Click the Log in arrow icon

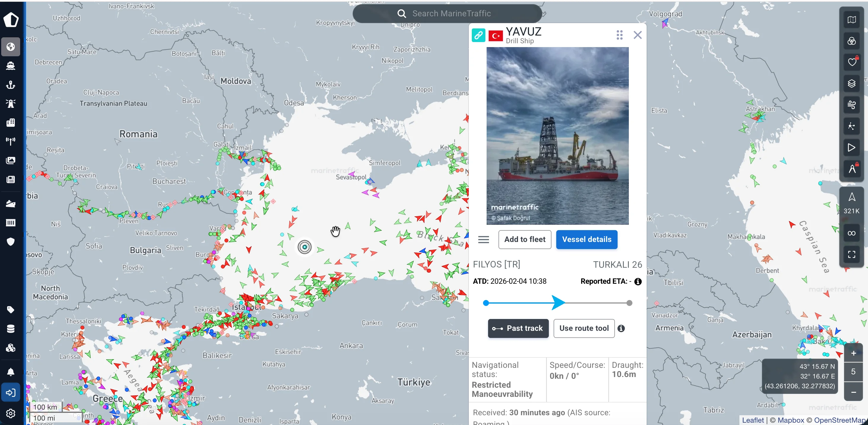point(11,392)
